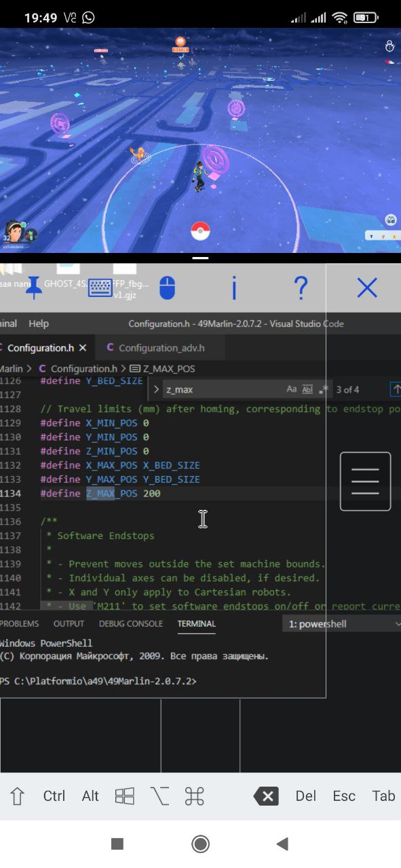Tap the Windows logo key
The height and width of the screenshot is (868, 401).
tap(124, 796)
